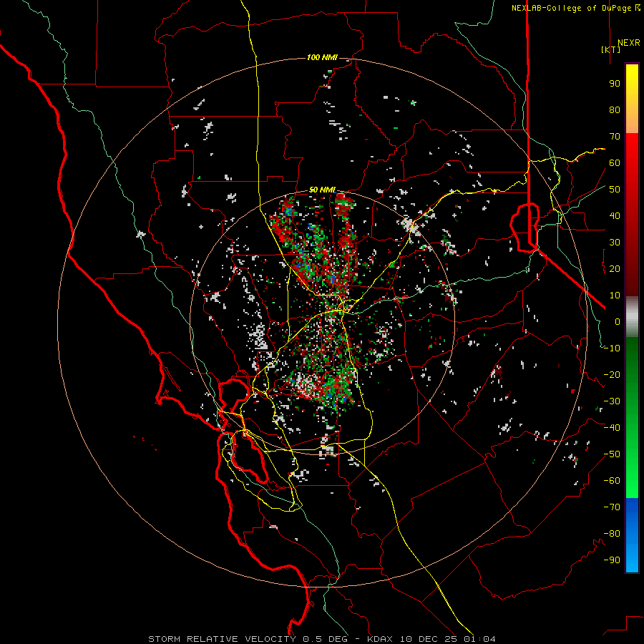Image resolution: width=644 pixels, height=644 pixels.
Task: Click the 01:04 timestamp in caption
Action: (x=479, y=639)
